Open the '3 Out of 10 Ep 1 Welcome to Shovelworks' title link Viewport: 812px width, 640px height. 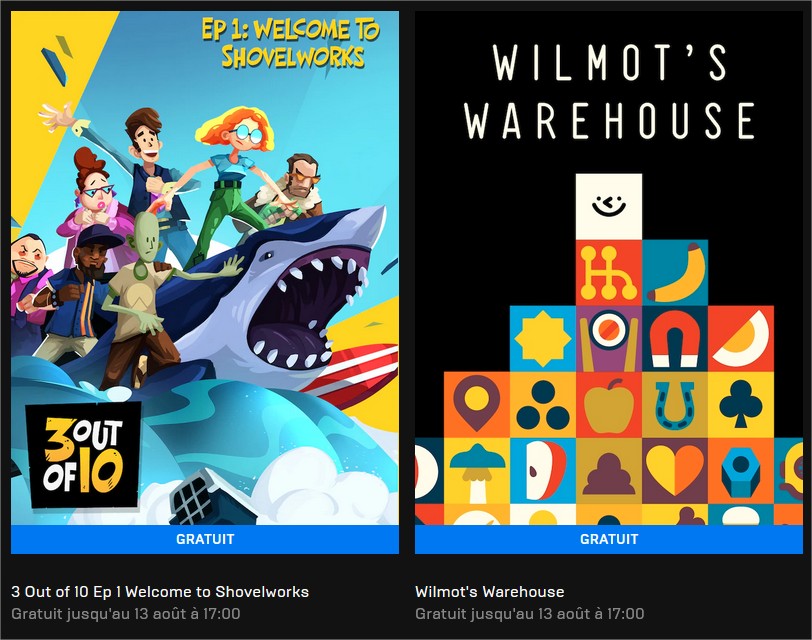tap(160, 591)
